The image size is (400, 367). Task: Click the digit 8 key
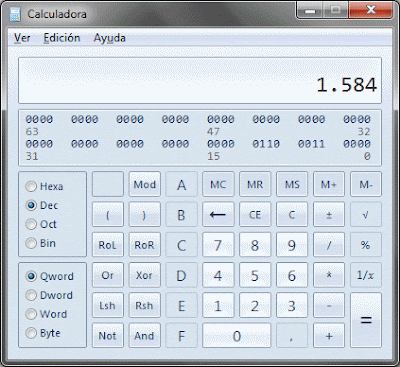coord(255,245)
